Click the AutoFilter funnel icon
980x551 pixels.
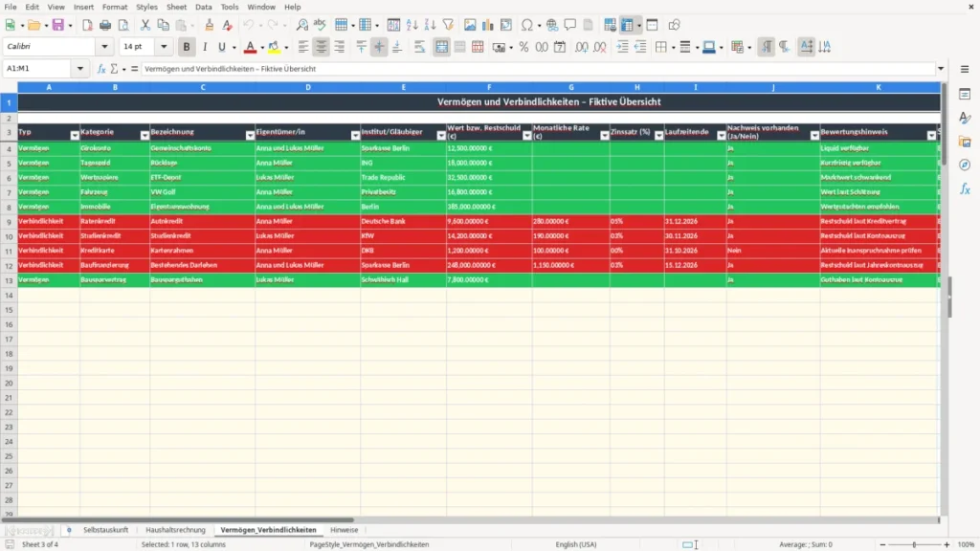pyautogui.click(x=448, y=25)
